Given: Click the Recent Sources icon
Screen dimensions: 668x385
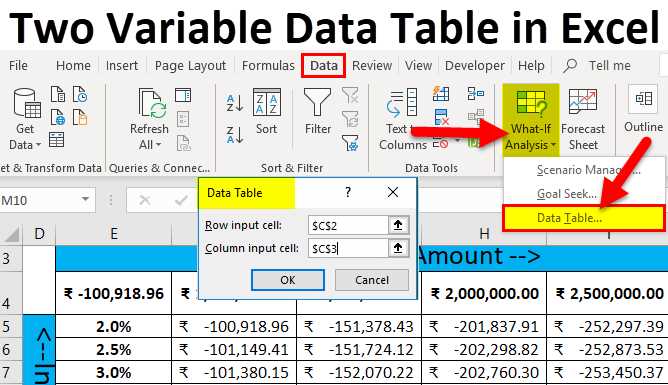Looking at the screenshot, I should (x=80, y=94).
